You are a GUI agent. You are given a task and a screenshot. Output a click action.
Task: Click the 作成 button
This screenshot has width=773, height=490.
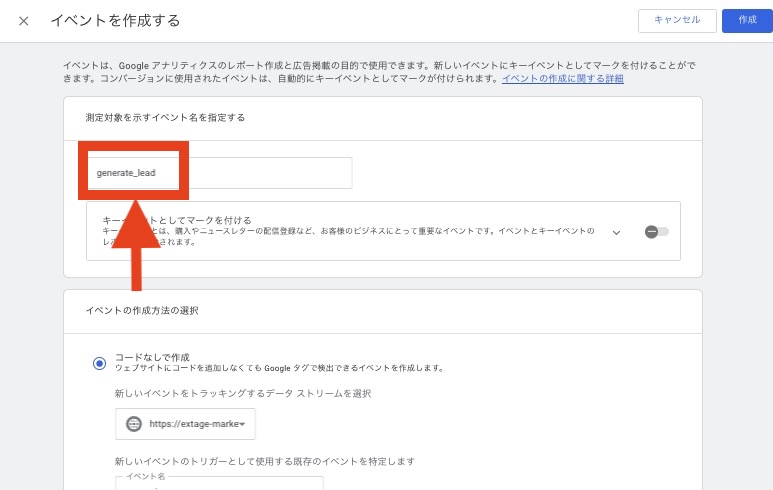tap(747, 21)
